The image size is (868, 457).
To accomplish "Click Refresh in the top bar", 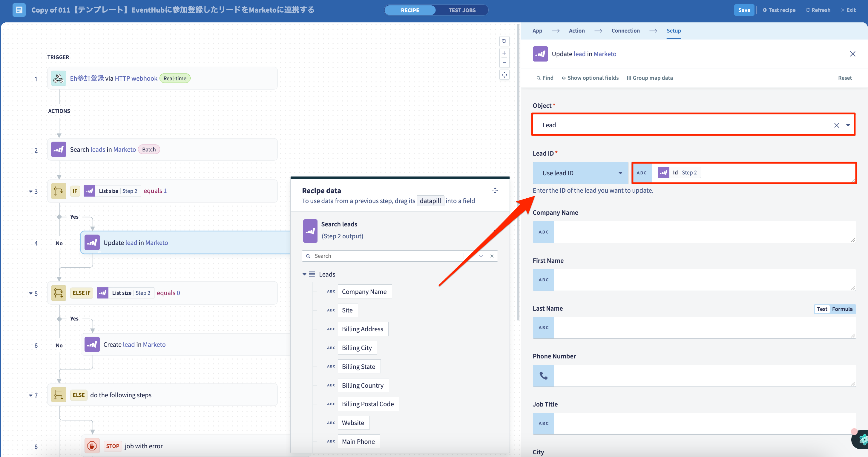I will (818, 10).
